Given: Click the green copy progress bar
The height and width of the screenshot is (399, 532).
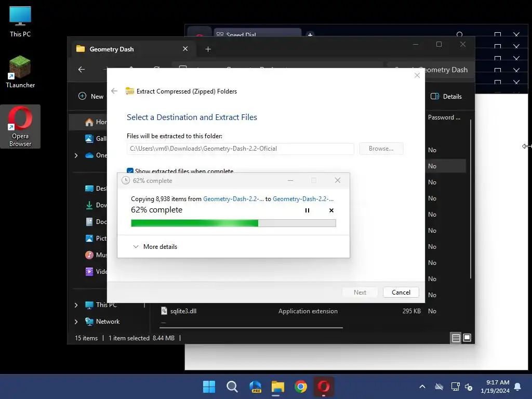Looking at the screenshot, I should (233, 223).
